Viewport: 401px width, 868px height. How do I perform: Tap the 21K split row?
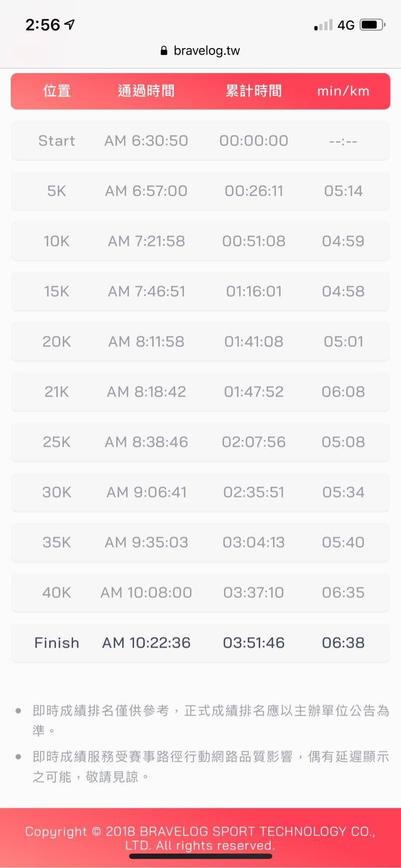click(x=200, y=392)
